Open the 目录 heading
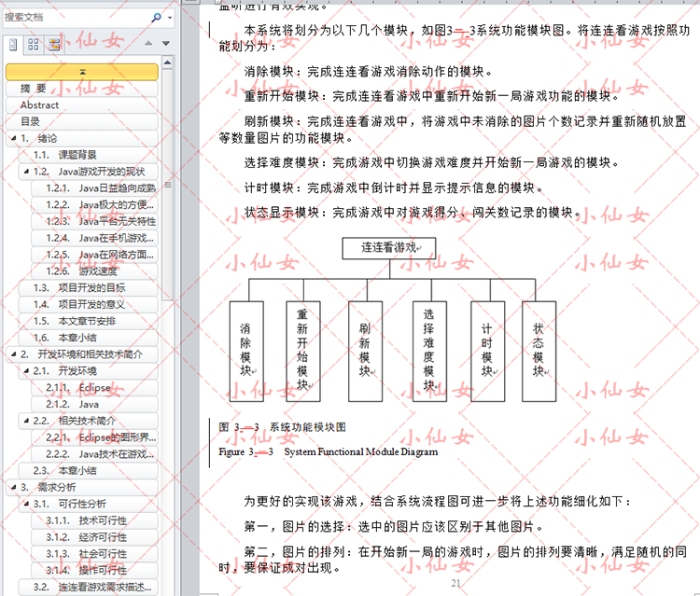700x596 pixels. (82, 121)
